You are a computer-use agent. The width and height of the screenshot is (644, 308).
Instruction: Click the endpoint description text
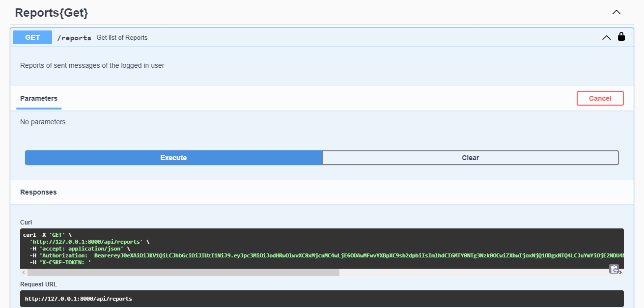(92, 65)
